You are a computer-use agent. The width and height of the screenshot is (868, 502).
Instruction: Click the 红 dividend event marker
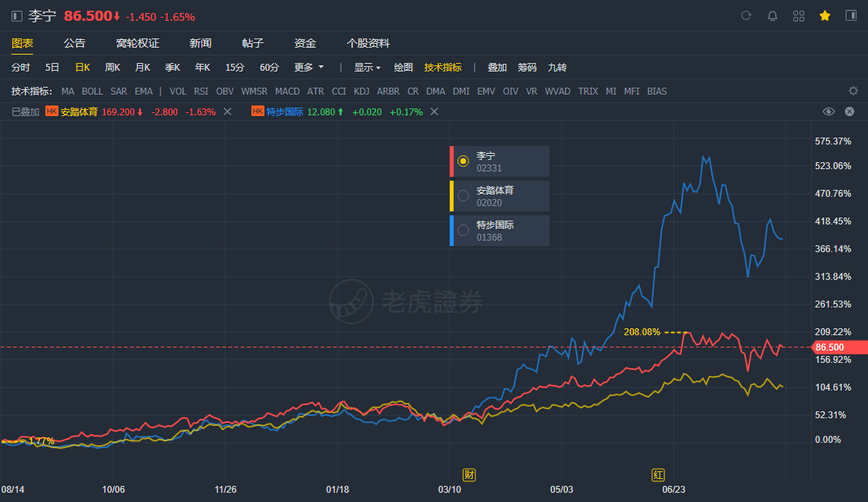657,475
